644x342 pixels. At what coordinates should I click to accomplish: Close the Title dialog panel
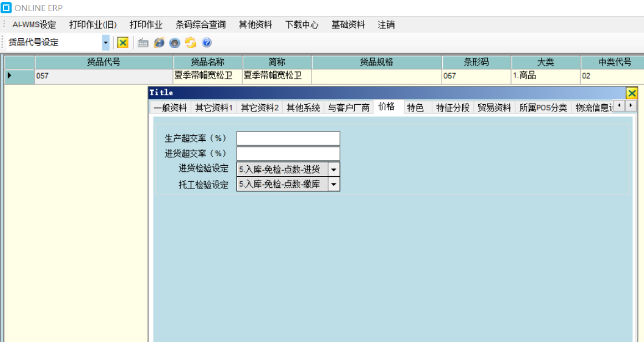click(x=631, y=93)
